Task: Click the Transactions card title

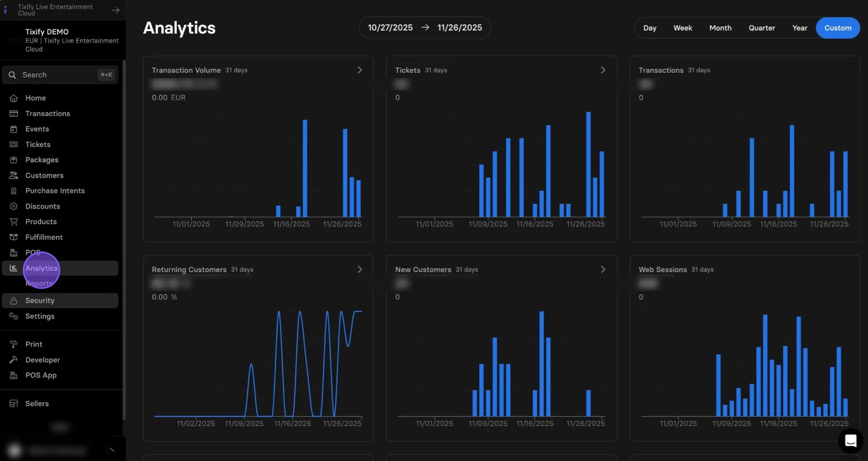Action: click(661, 70)
